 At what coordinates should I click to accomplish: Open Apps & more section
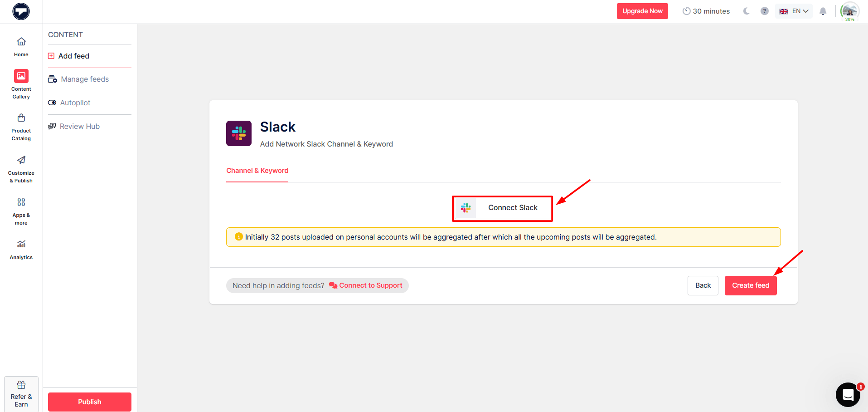click(x=21, y=212)
